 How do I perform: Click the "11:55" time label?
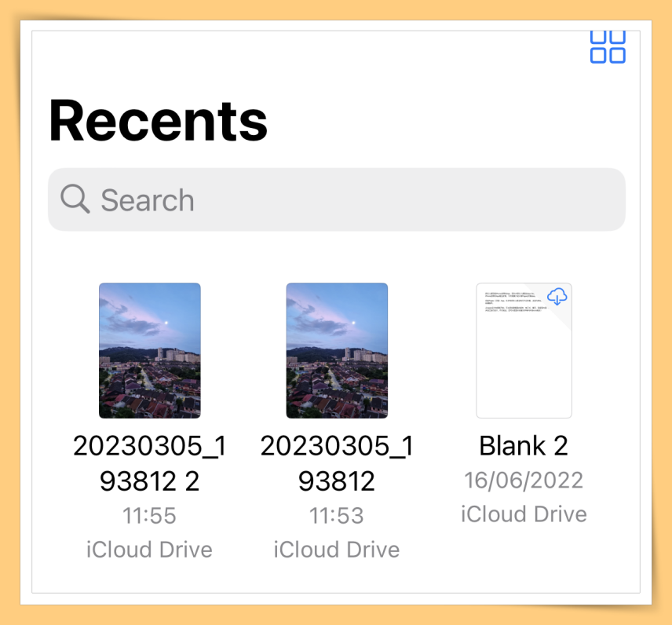point(150,515)
